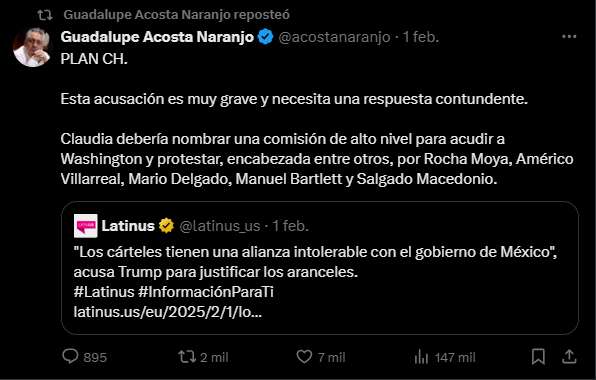Click the 'Guadalupe Acosta Naranjo reposteó' label

(176, 14)
